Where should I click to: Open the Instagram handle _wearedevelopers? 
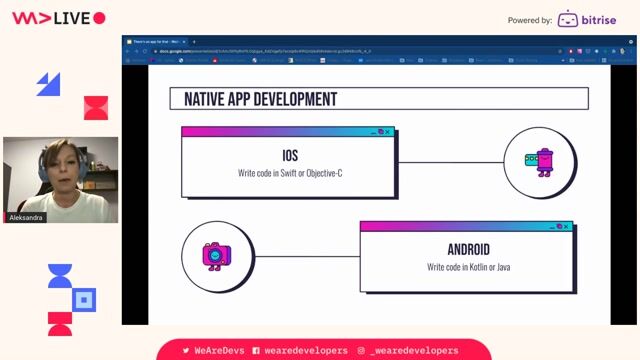pyautogui.click(x=408, y=350)
